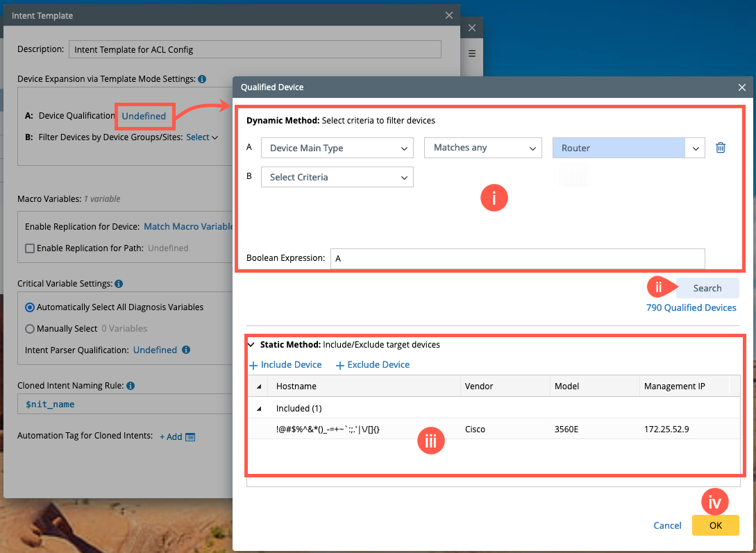Click the info icon beside Device Expansion settings
The height and width of the screenshot is (553, 756).
pos(202,79)
